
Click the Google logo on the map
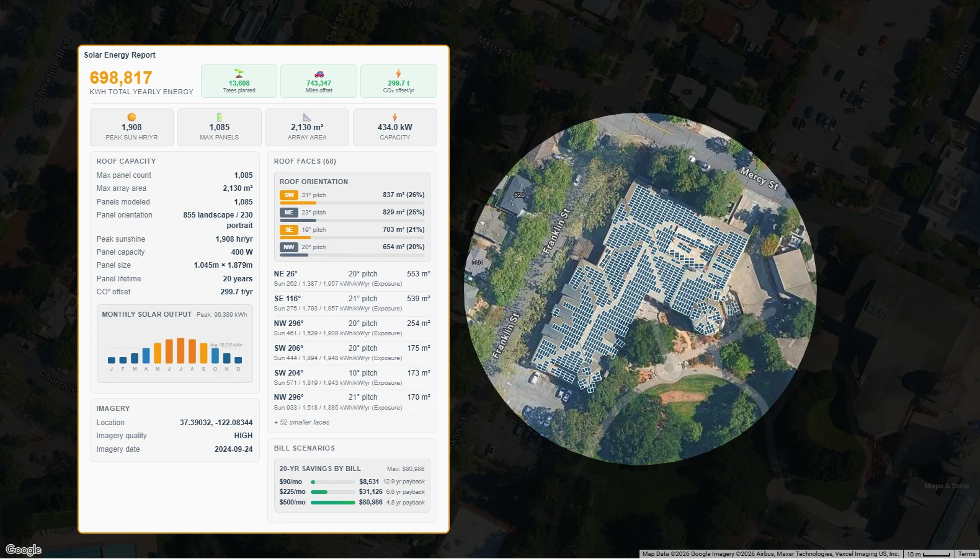(x=24, y=550)
